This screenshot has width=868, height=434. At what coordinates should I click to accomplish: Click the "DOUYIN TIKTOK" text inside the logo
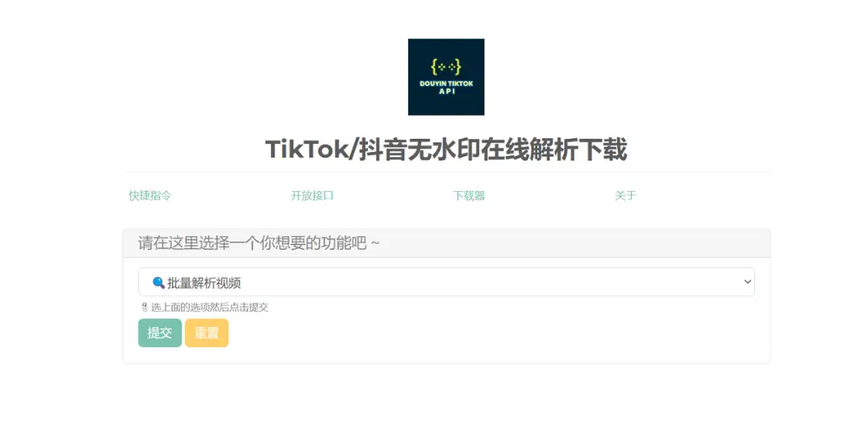coord(446,83)
